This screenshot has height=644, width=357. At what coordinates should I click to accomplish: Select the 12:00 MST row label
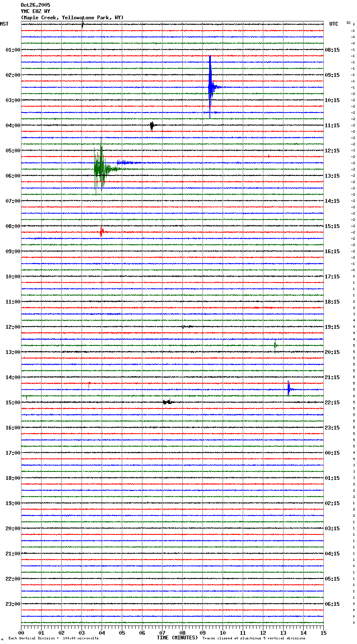pos(13,327)
